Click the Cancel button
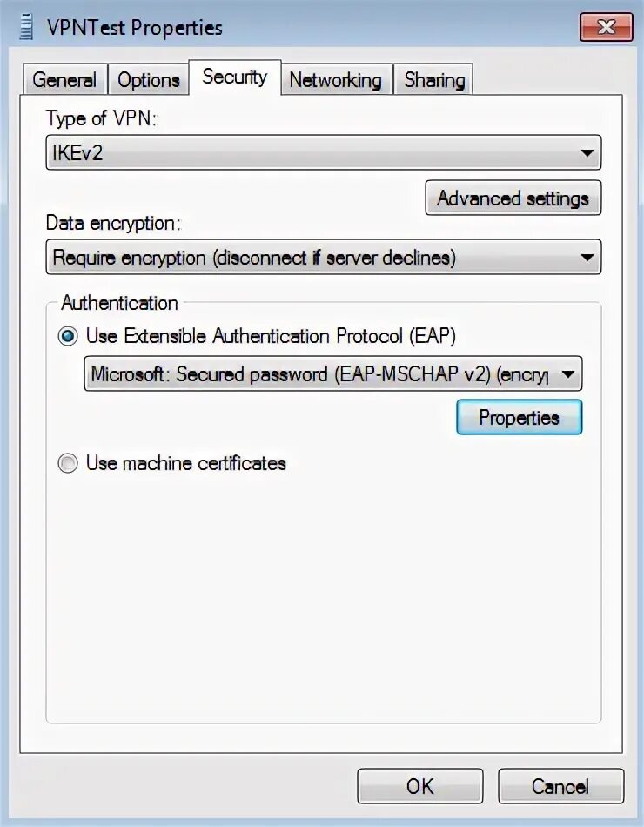Screen dimensions: 644x827 coord(560,786)
